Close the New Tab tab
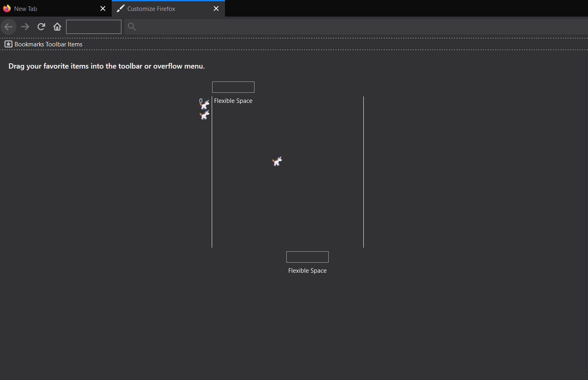The image size is (588, 380). pos(103,8)
